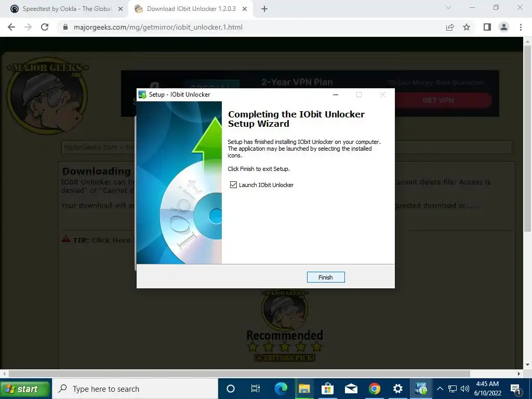Open the Start menu
Screen dimensions: 532x399
25,389
